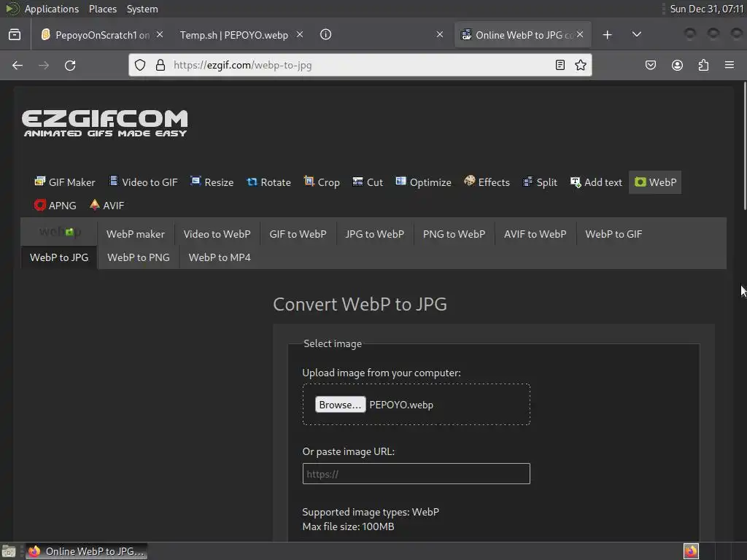Open Firefox account menu
Image resolution: width=747 pixels, height=560 pixels.
click(x=677, y=65)
